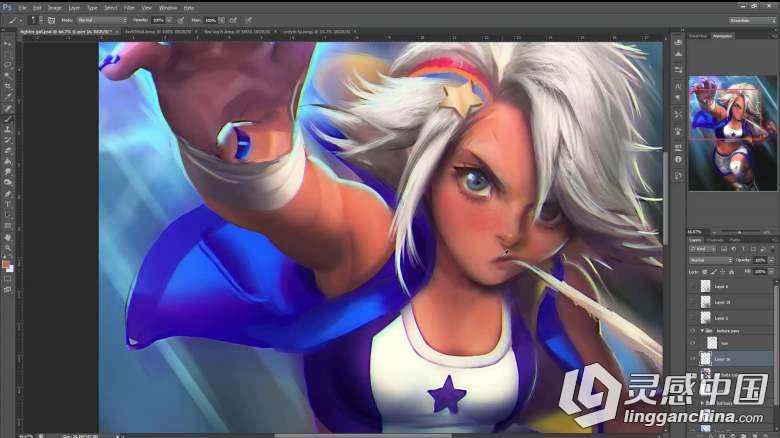Filter layers by type layers icon
The width and height of the screenshot is (780, 438).
(x=743, y=249)
